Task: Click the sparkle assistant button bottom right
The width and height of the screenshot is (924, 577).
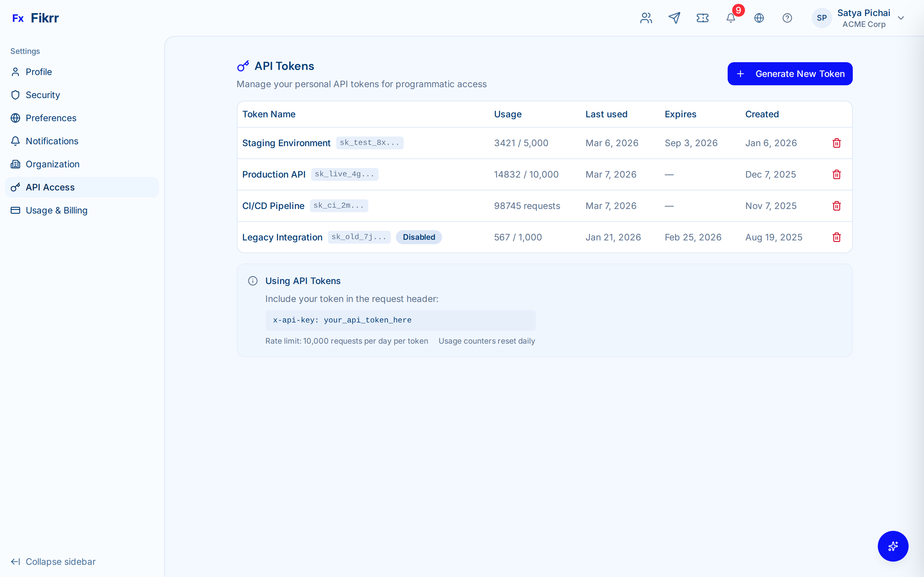Action: click(x=893, y=546)
